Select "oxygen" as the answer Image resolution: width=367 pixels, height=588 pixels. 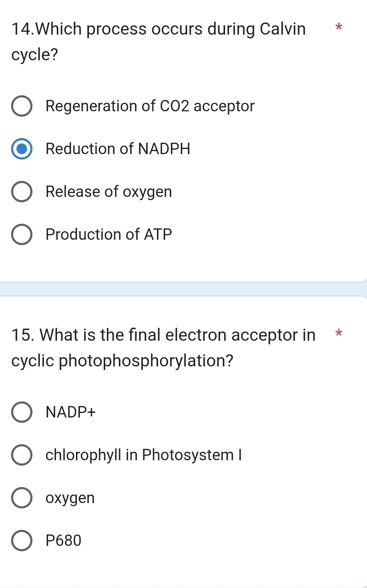tap(22, 498)
